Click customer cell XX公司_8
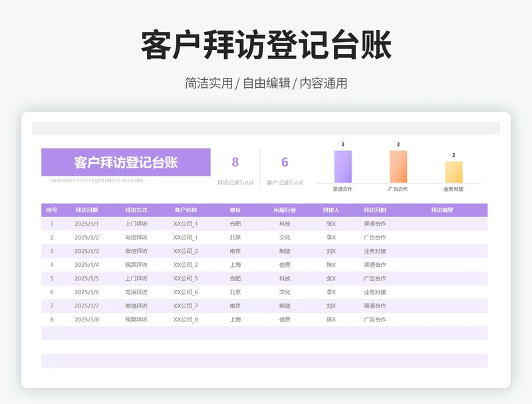532x404 pixels. tap(186, 319)
